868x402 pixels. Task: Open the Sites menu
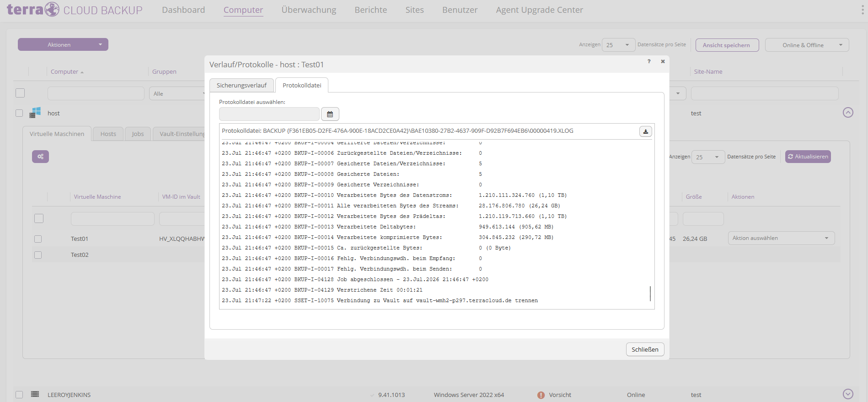pos(415,10)
